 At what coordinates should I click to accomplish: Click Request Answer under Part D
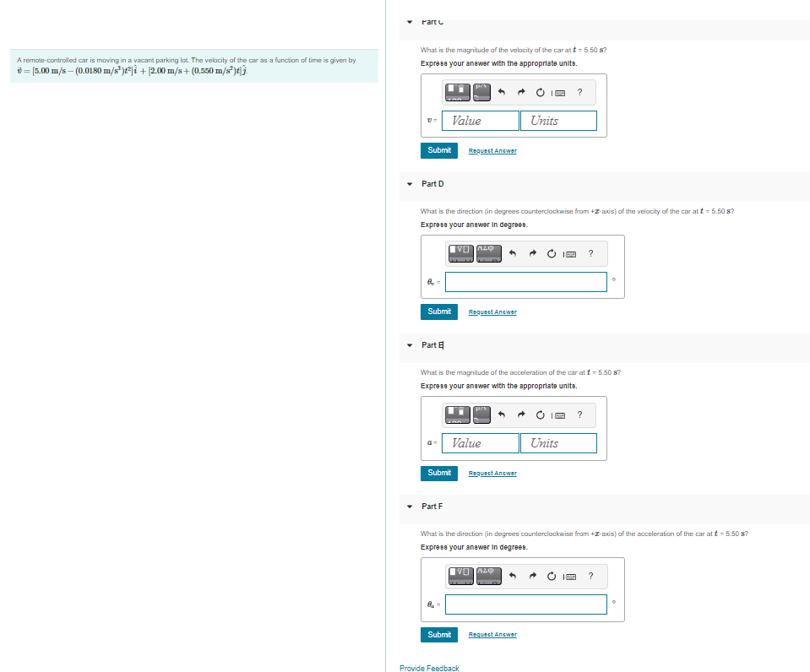(492, 312)
